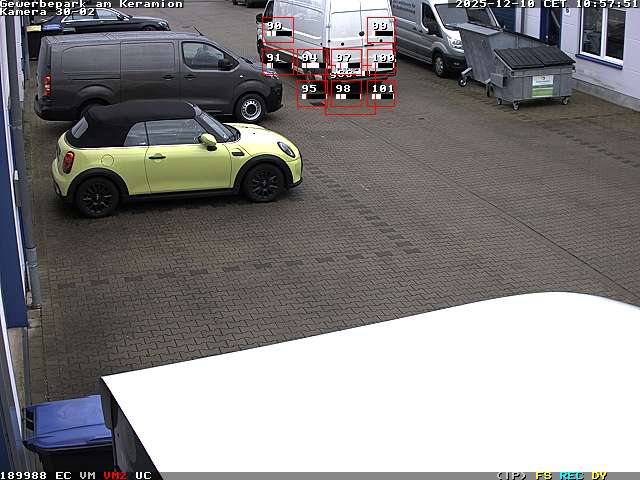Click the UC status indicator

click(143, 475)
